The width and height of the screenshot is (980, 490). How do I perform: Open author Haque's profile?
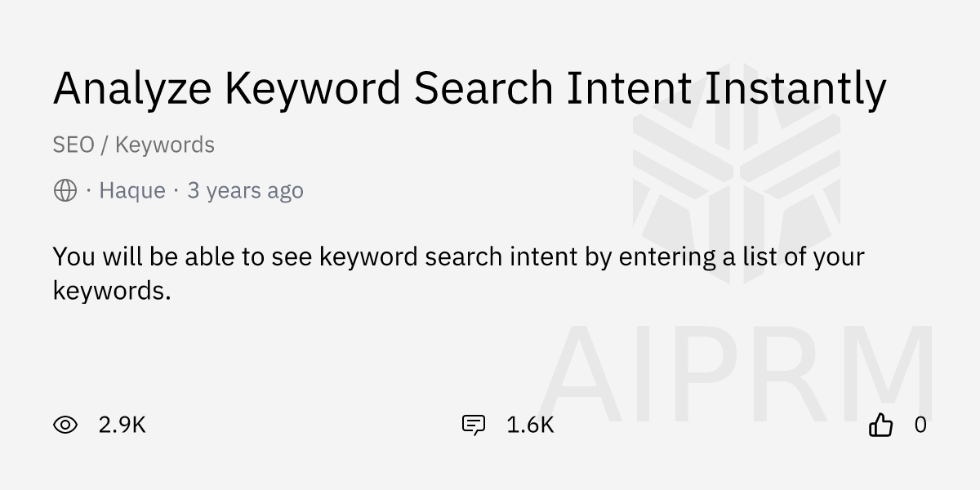coord(131,190)
